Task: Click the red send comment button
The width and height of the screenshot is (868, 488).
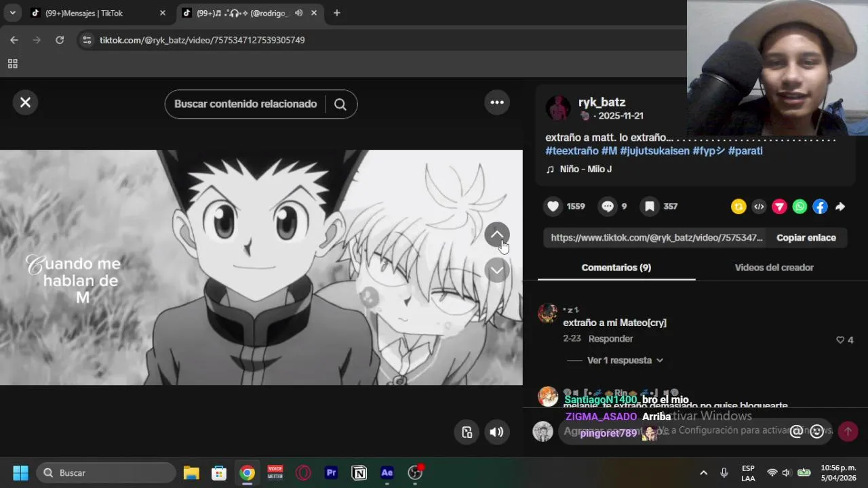Action: pos(848,432)
